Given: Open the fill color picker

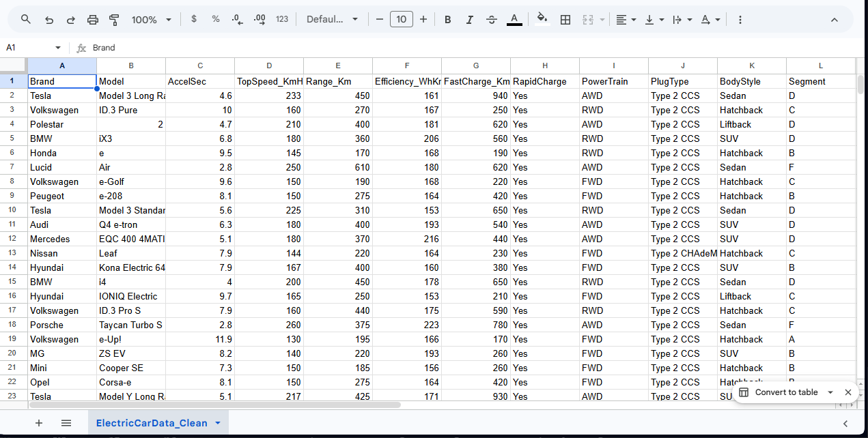Looking at the screenshot, I should coord(542,20).
